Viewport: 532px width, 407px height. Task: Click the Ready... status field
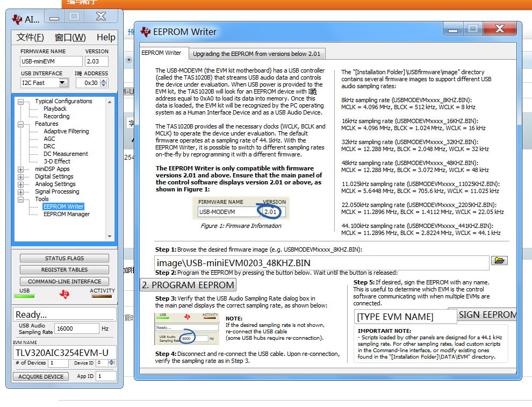coord(64,315)
